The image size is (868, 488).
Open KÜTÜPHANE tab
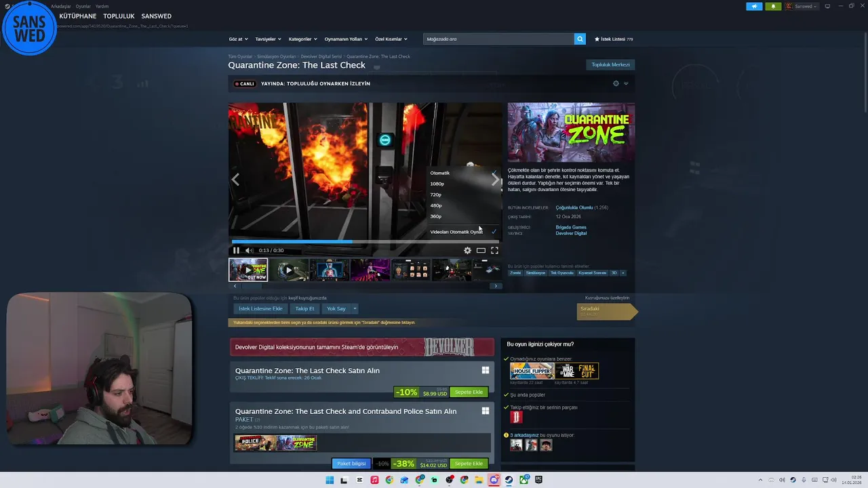coord(78,16)
